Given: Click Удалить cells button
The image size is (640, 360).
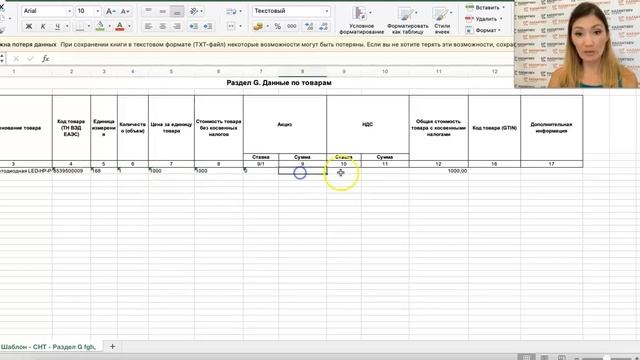Looking at the screenshot, I should pyautogui.click(x=484, y=19).
